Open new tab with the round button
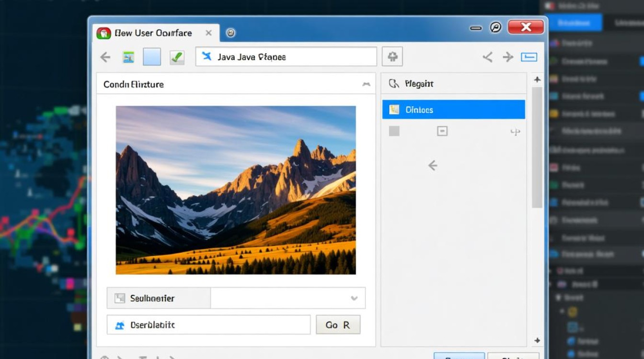This screenshot has height=359, width=644. click(x=230, y=33)
